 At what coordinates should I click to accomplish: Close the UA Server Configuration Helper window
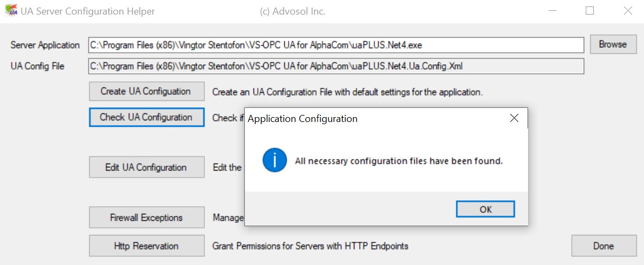click(628, 11)
